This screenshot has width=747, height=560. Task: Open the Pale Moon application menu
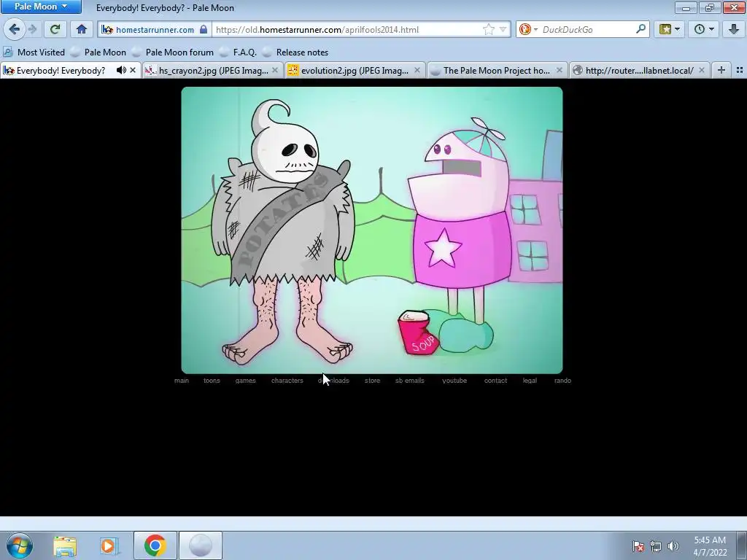click(41, 7)
